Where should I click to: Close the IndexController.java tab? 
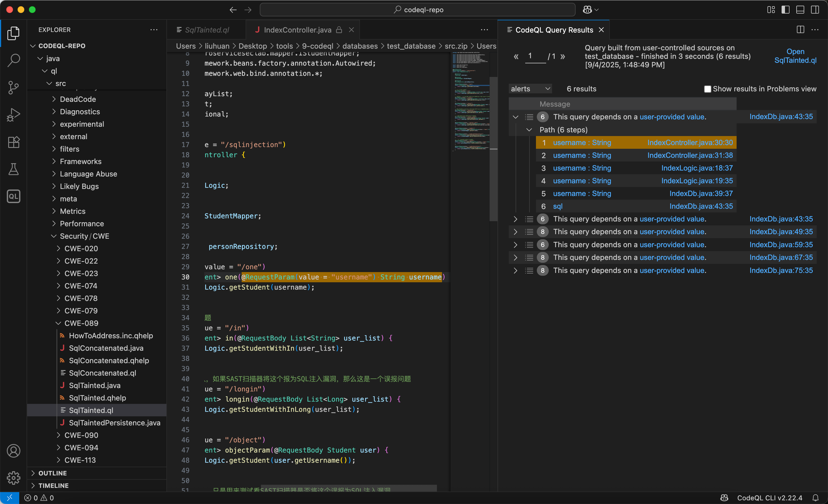point(351,29)
